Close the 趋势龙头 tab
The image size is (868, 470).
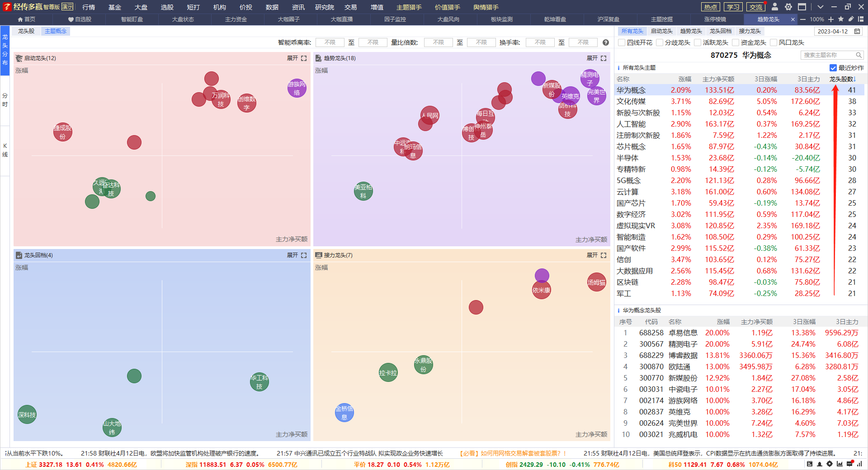(793, 19)
